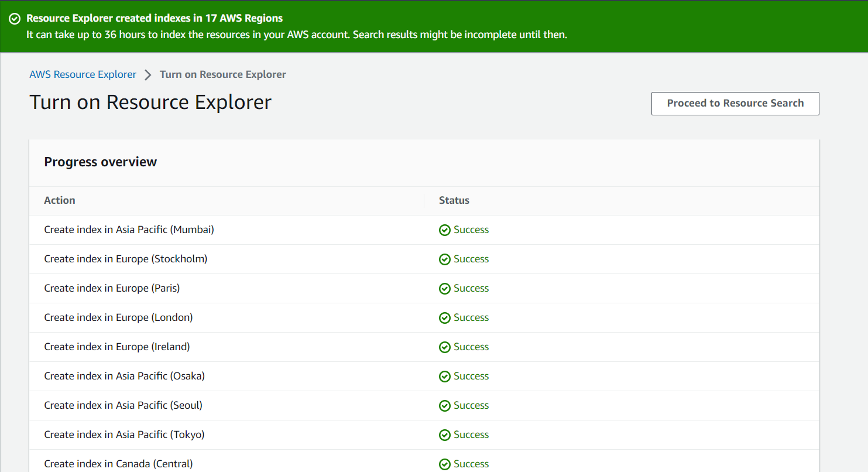Click the success icon beside Europe (Ireland)
This screenshot has height=472, width=868.
(445, 347)
